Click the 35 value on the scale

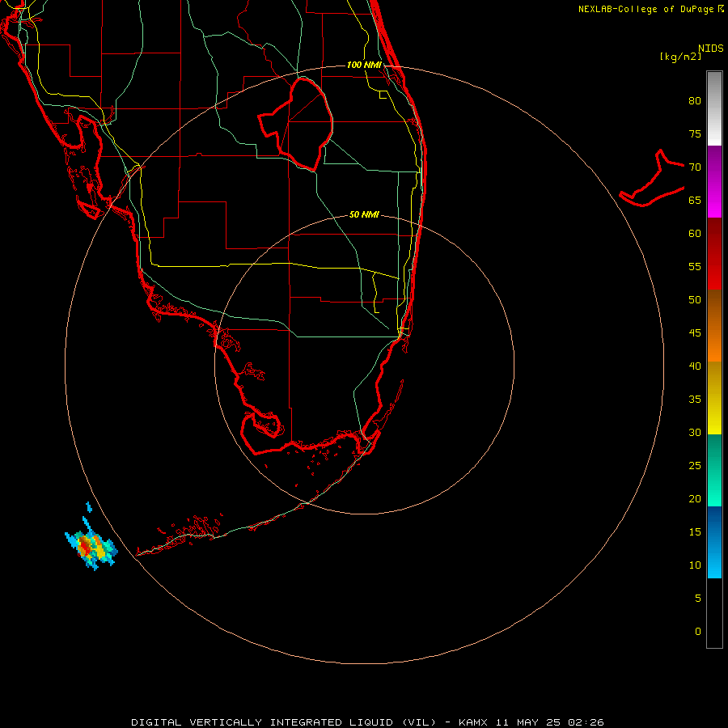tap(695, 400)
